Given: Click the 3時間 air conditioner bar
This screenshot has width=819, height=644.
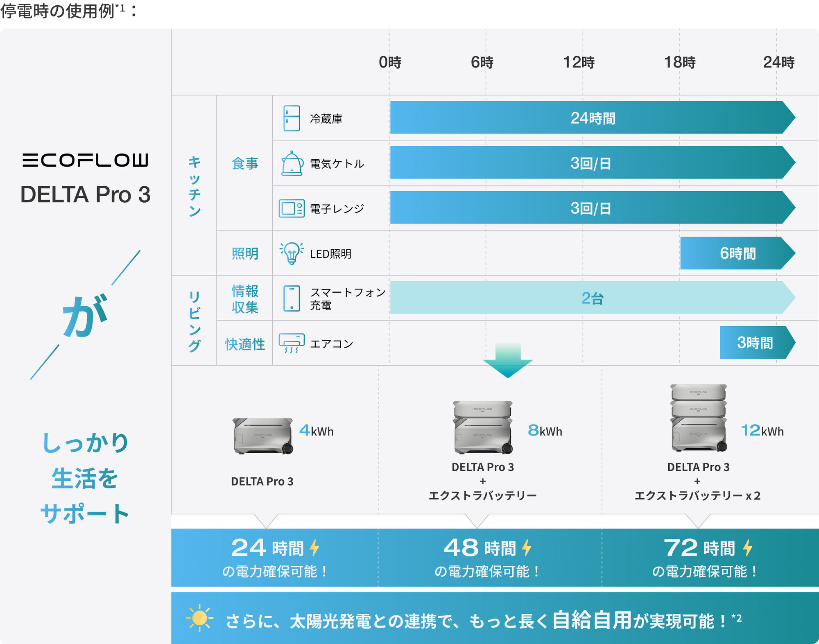Looking at the screenshot, I should point(757,343).
